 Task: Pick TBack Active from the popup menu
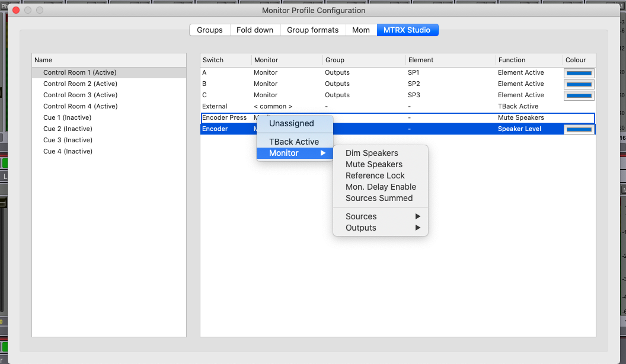click(295, 142)
